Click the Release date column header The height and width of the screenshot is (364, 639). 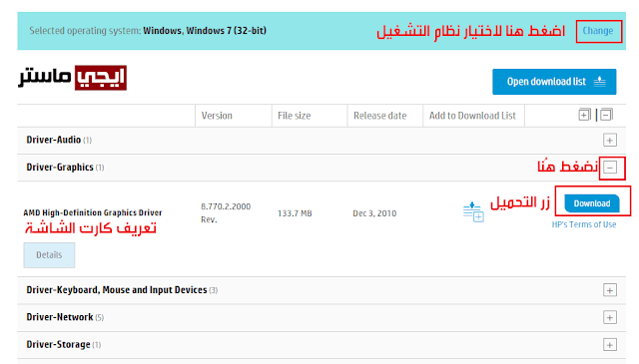379,116
